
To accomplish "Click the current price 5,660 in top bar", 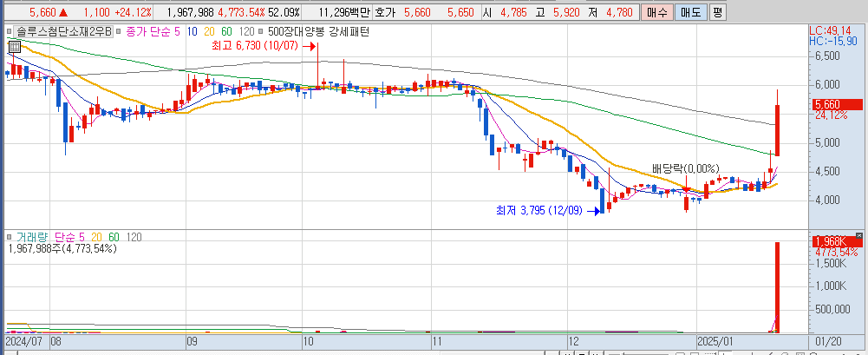I will (42, 12).
